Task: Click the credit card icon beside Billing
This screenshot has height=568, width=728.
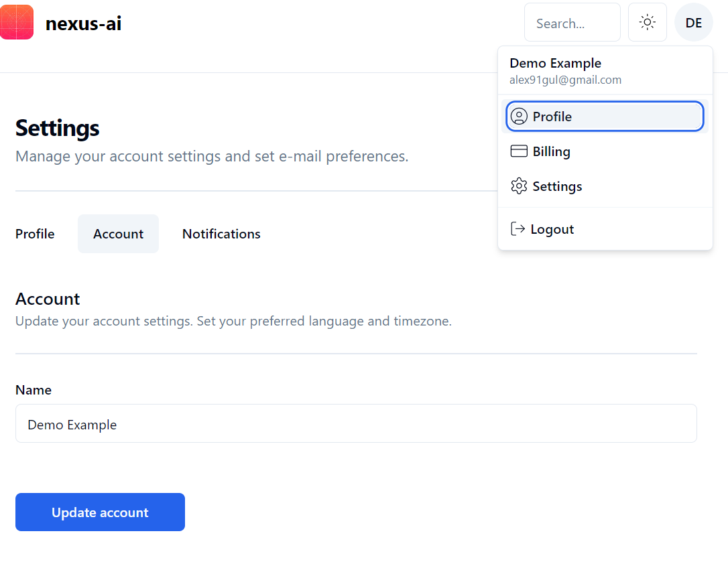Action: [519, 151]
